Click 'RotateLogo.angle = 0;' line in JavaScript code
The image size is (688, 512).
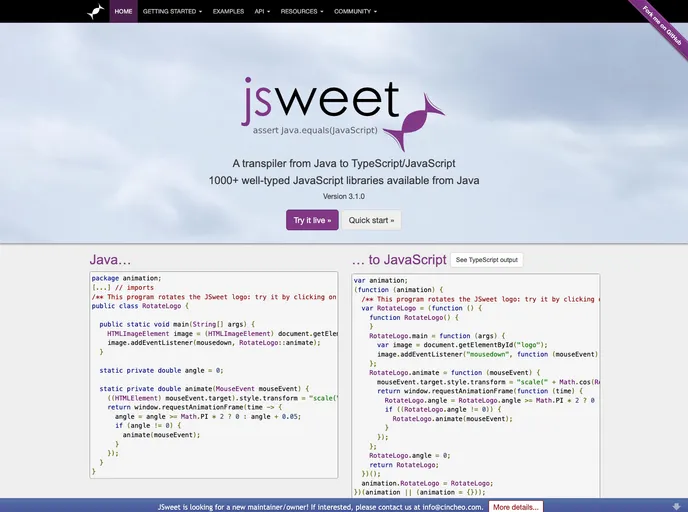click(x=409, y=455)
